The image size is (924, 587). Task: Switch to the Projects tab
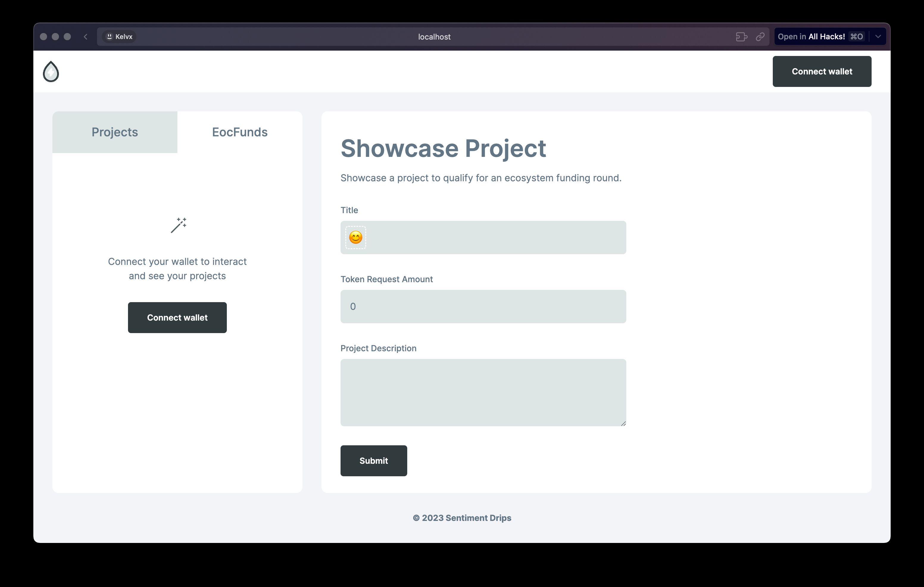coord(115,132)
